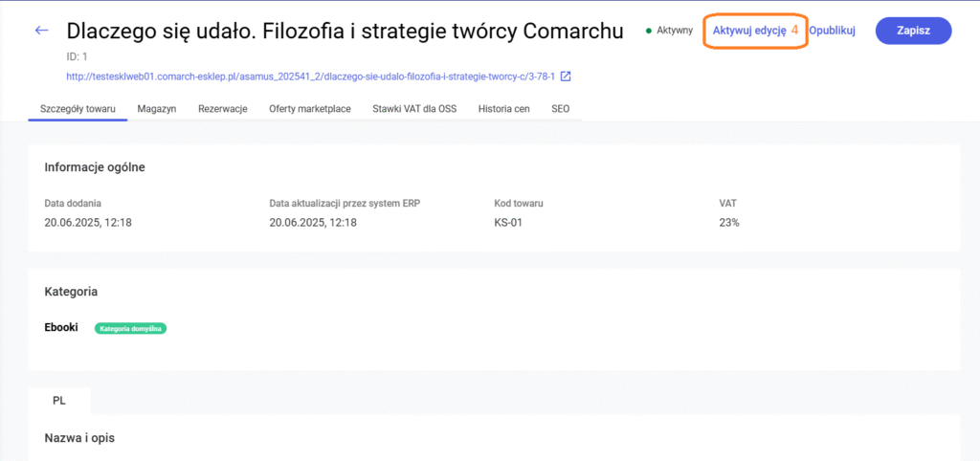Open the SEO tab
The width and height of the screenshot is (980, 461).
coord(561,109)
